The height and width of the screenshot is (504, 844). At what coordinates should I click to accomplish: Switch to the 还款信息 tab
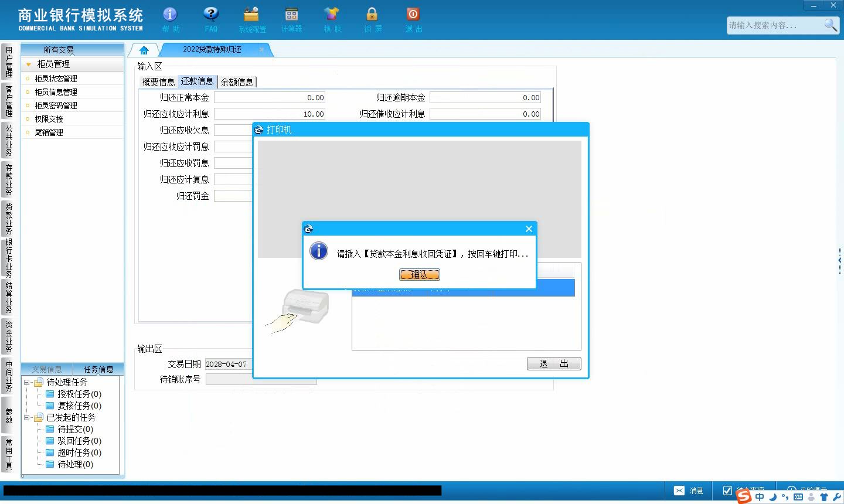coord(197,81)
